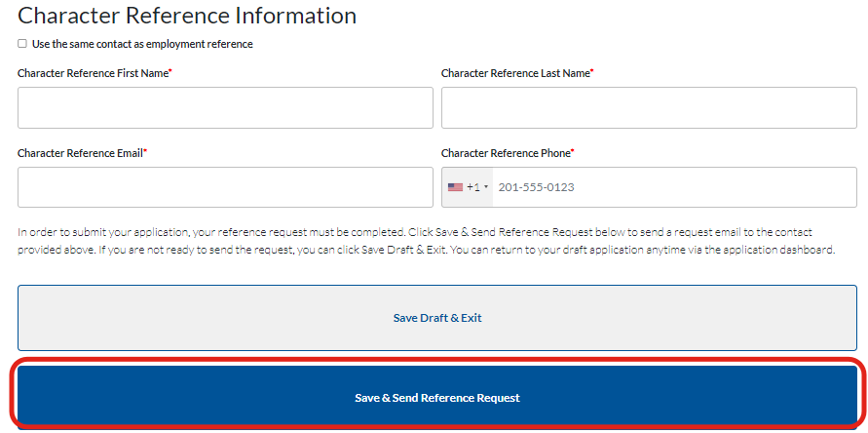Click Save & Send Reference Request
The image size is (868, 433).
tap(437, 398)
